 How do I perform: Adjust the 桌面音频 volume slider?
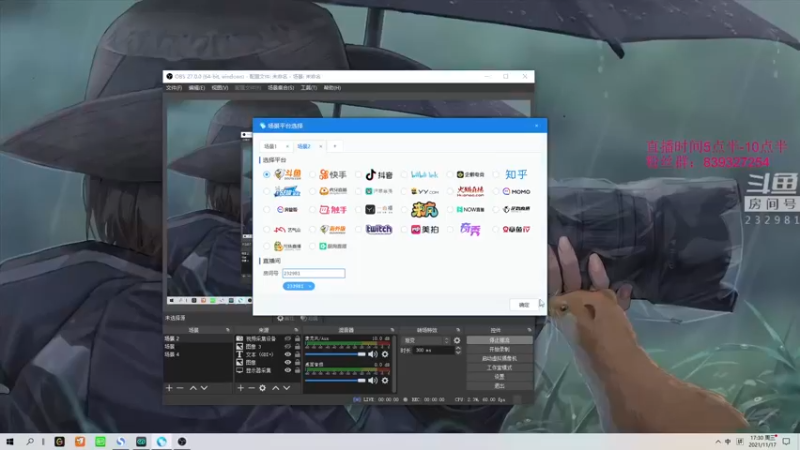click(335, 380)
